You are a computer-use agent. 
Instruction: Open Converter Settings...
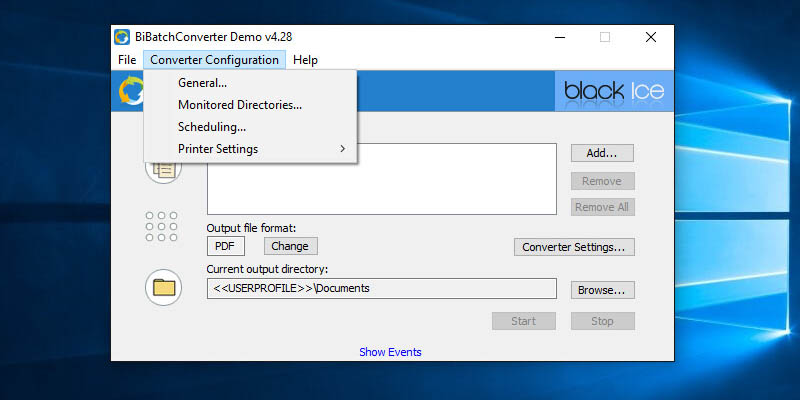574,246
